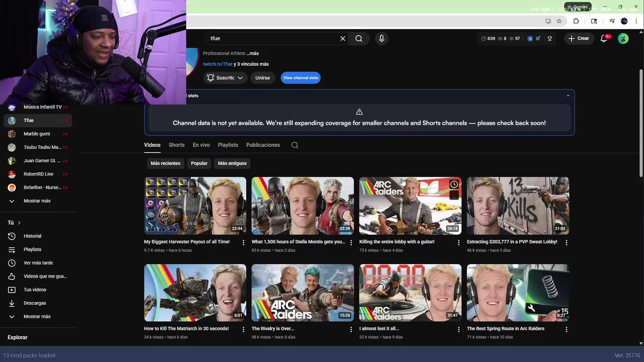Filter videos by Más recientes
This screenshot has height=362, width=644.
(x=166, y=163)
